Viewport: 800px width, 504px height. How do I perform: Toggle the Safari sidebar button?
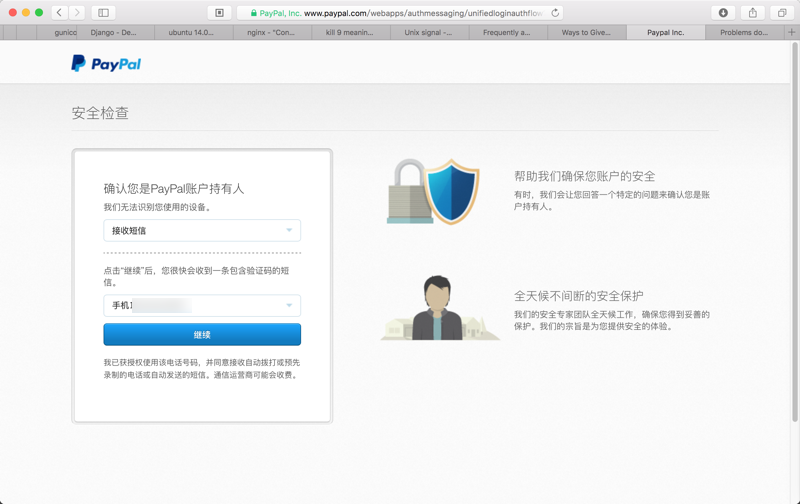(x=103, y=13)
